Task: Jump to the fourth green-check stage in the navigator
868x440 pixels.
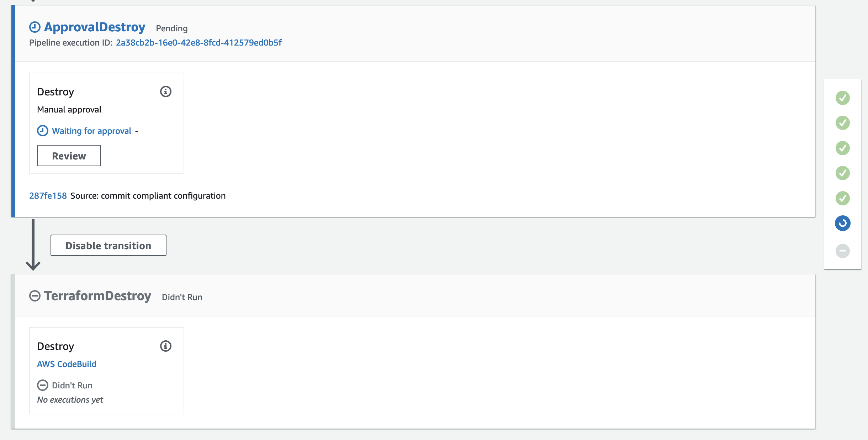Action: 842,173
